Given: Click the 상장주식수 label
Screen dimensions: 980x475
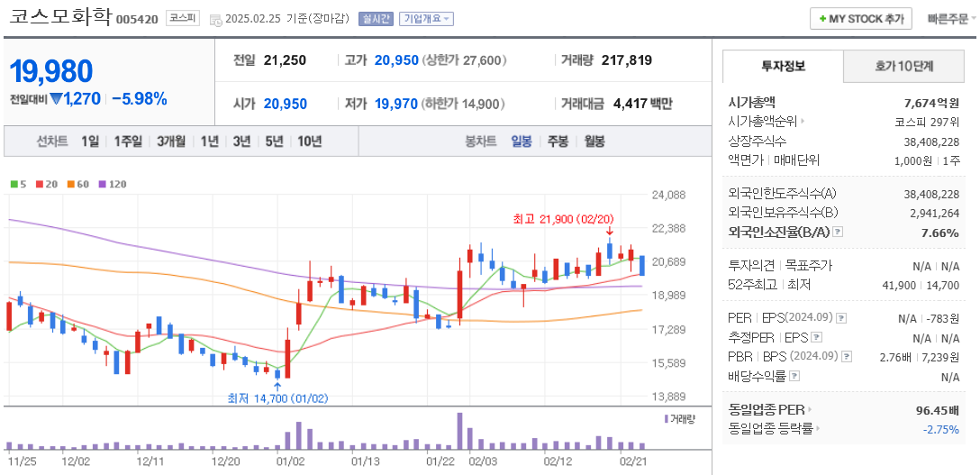Looking at the screenshot, I should tap(758, 141).
